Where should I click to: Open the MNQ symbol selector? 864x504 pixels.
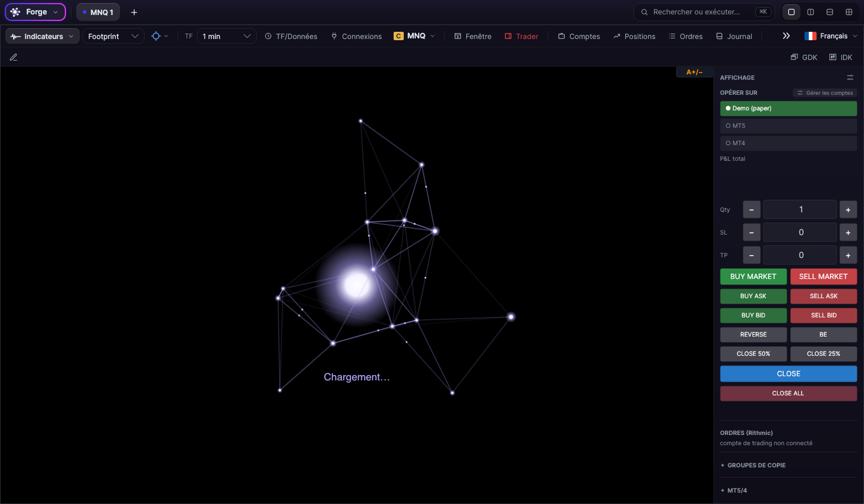415,36
